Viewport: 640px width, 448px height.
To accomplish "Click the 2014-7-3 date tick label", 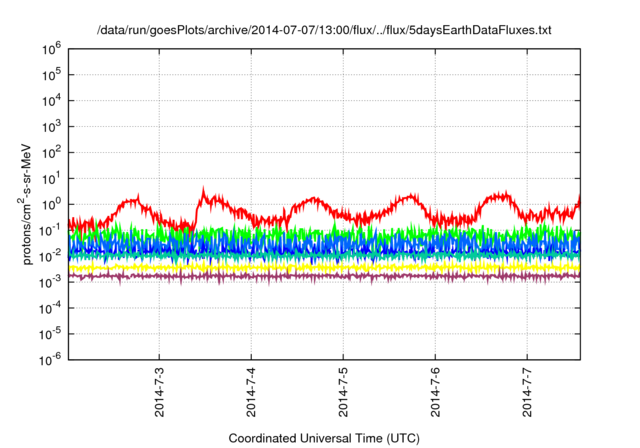I will click(x=159, y=392).
